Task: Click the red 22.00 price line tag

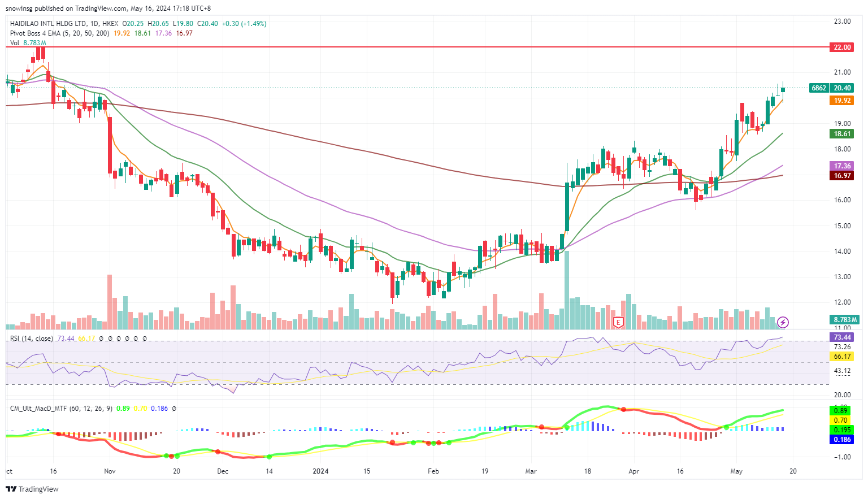Action: (x=842, y=47)
